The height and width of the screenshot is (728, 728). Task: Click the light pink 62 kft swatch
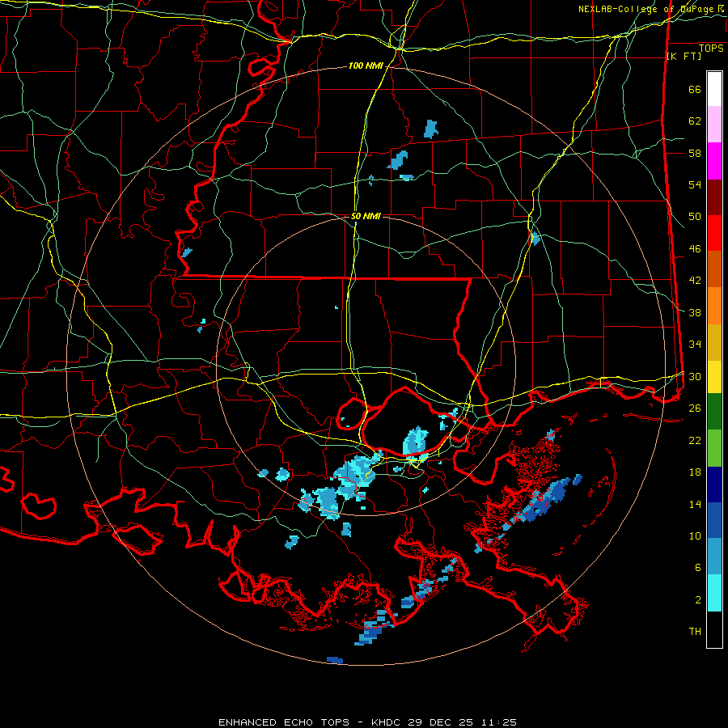point(714,125)
